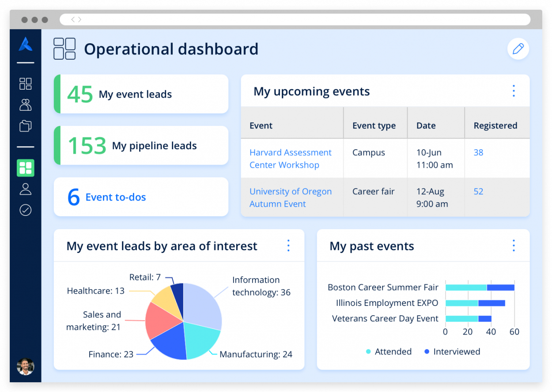Open the profile person icon in sidebar
Screen dimensions: 552x392
click(25, 189)
